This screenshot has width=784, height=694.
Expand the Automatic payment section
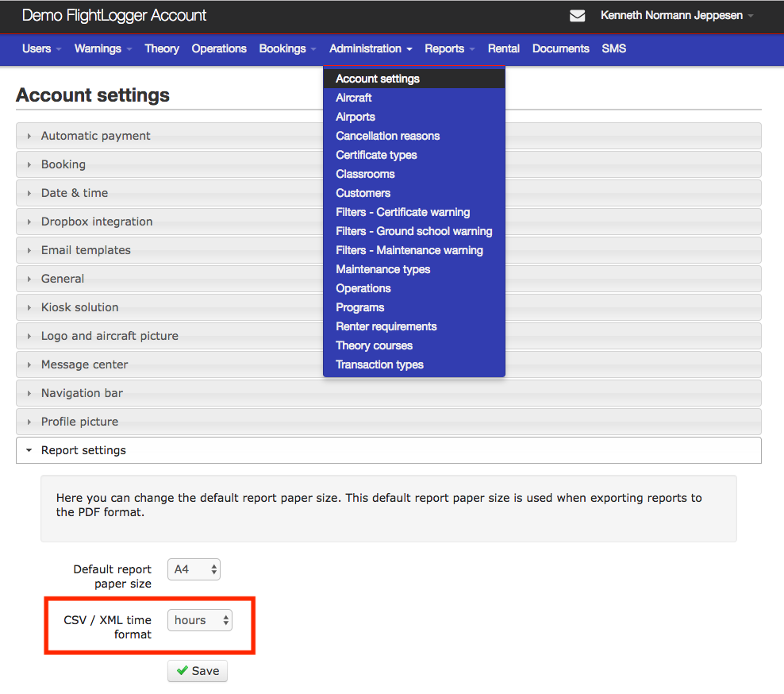[x=170, y=136]
